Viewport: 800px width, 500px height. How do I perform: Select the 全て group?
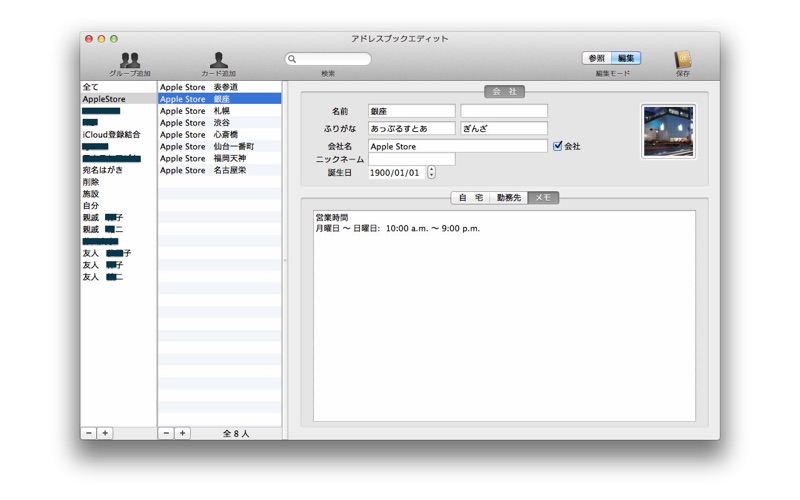coord(118,87)
